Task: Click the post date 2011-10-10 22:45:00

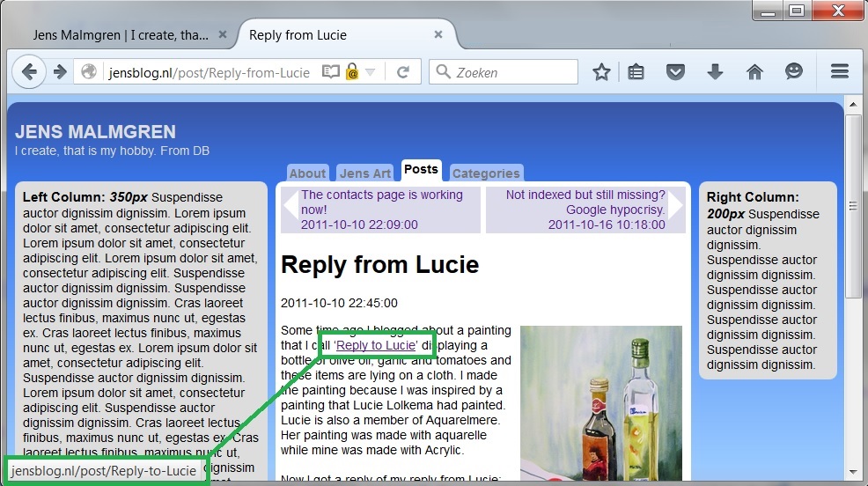Action: [x=339, y=303]
